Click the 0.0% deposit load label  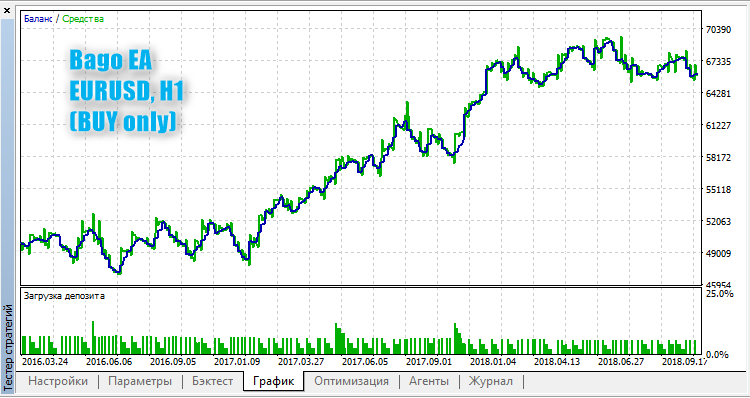[x=717, y=354]
